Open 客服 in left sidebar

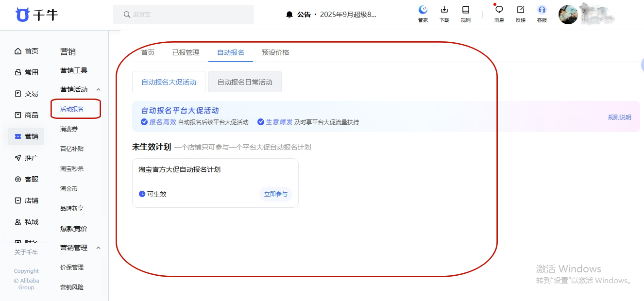[x=26, y=179]
